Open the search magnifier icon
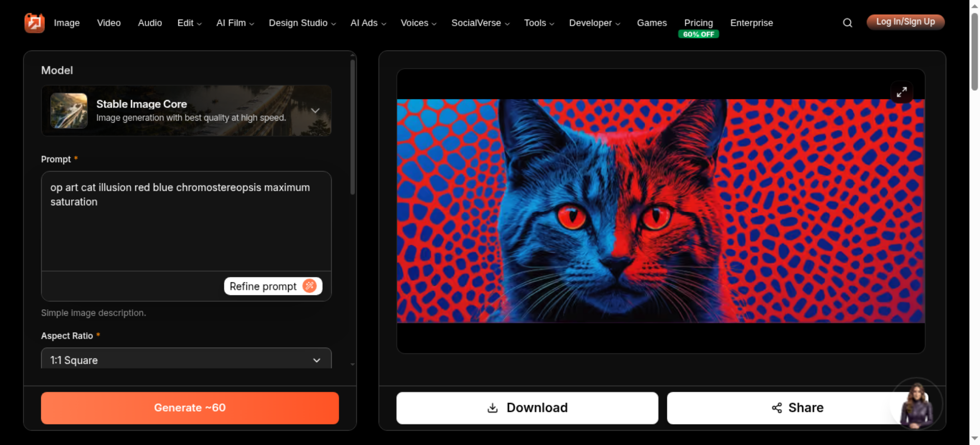 (x=847, y=23)
